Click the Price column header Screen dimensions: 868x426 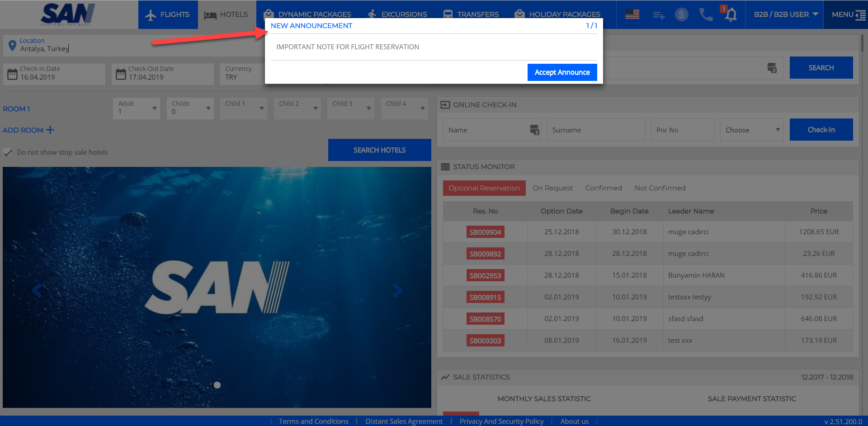(819, 211)
